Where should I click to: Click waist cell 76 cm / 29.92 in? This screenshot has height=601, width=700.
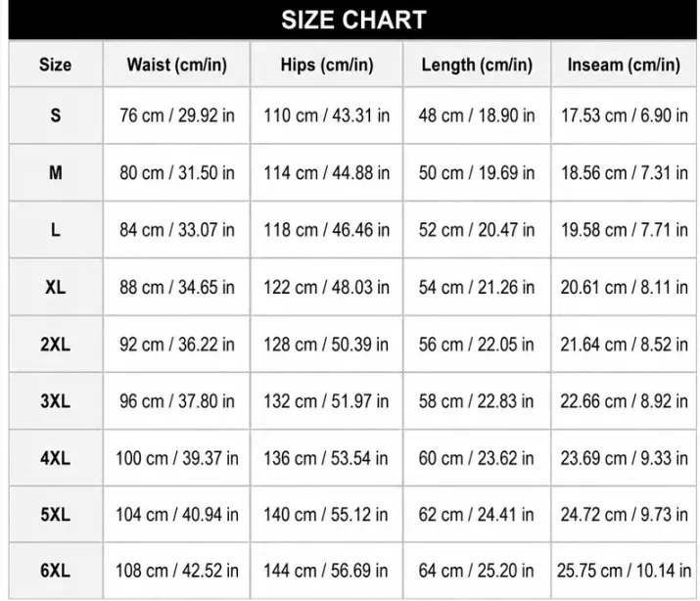pos(177,116)
